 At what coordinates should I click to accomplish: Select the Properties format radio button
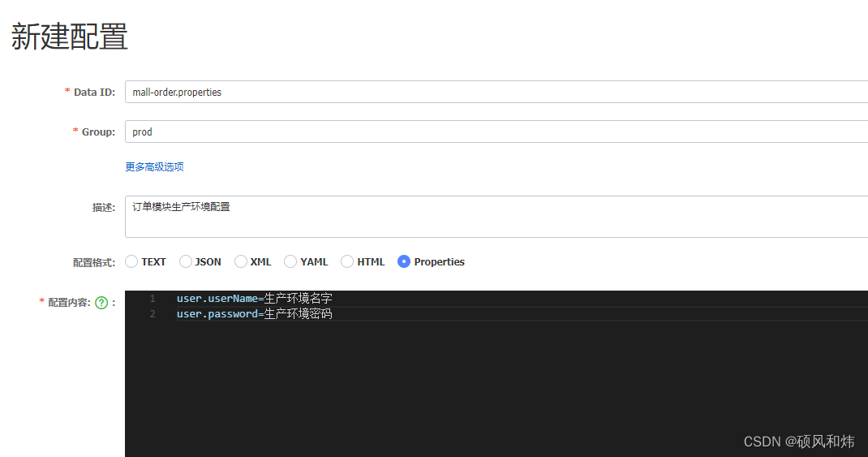click(x=404, y=261)
